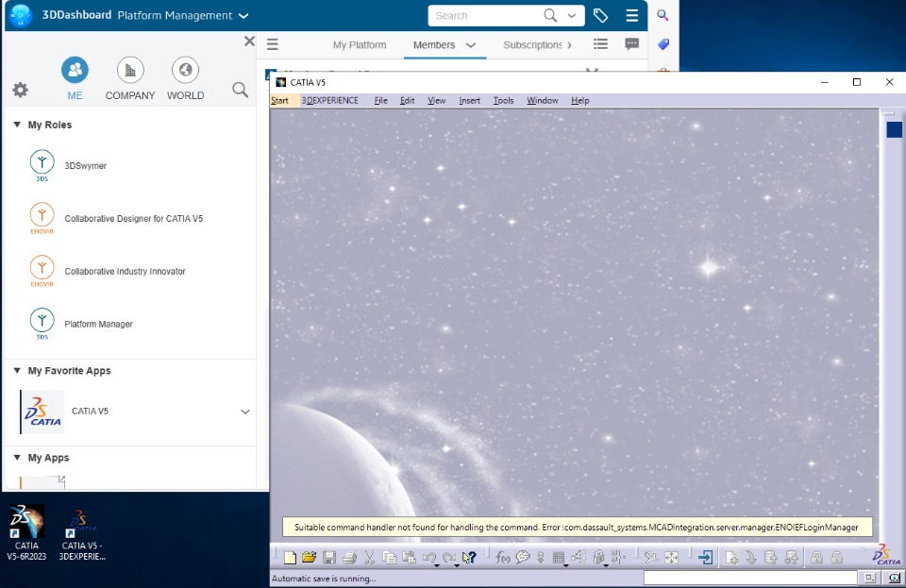Screen dimensions: 906x588
Task: Click the locked padlock icon in CATIA toolbar
Action: tap(816, 558)
